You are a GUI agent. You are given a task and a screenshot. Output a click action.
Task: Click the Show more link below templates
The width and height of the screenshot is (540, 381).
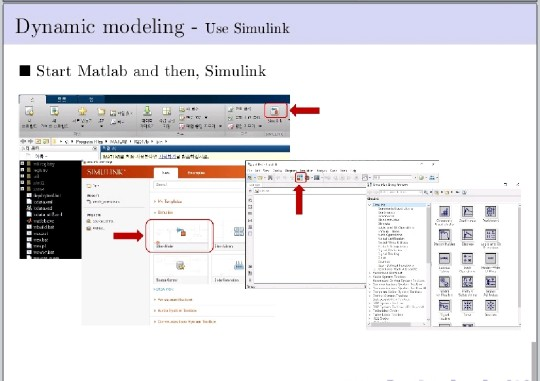coord(164,289)
